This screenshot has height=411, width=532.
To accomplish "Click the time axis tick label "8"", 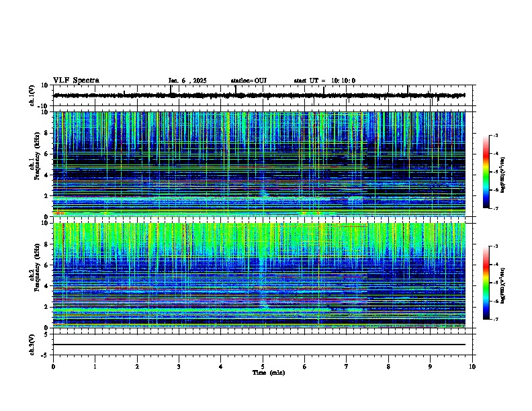I will click(388, 367).
